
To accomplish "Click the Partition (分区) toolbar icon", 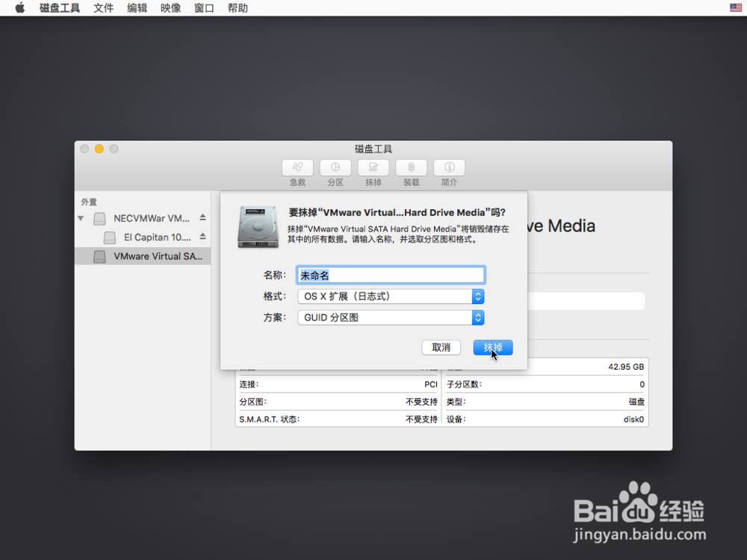I will (x=335, y=167).
